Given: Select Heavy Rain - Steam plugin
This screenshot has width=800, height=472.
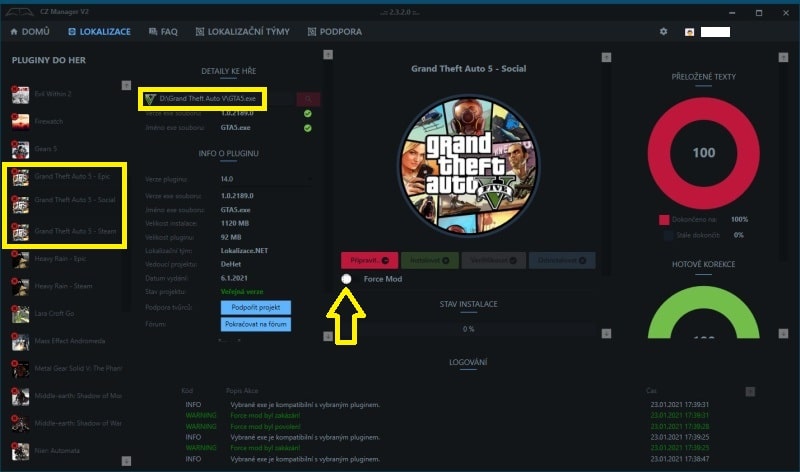Looking at the screenshot, I should click(52, 286).
